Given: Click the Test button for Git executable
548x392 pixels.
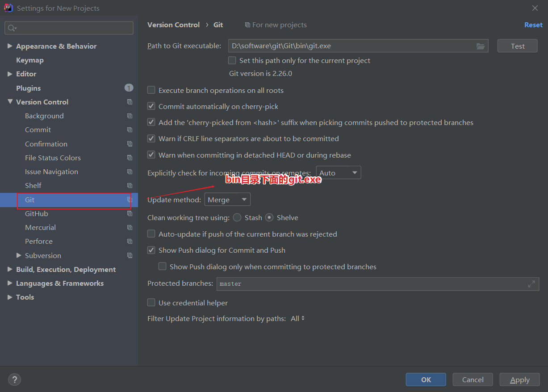Looking at the screenshot, I should click(x=518, y=46).
